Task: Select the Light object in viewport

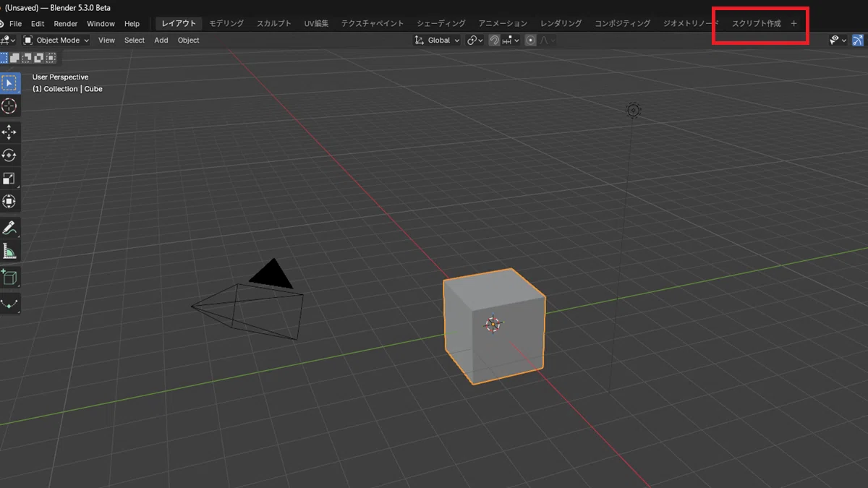Action: [x=634, y=110]
